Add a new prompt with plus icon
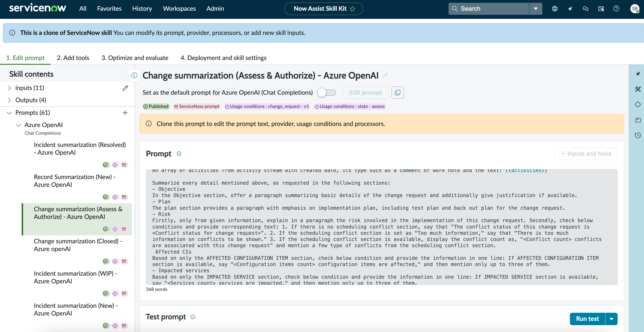Screen dimensions: 644x332 (125, 113)
